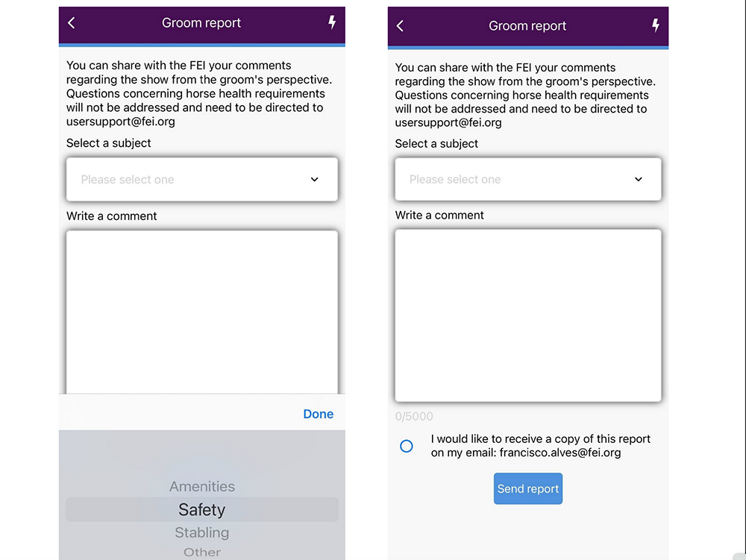Click right comment text area
Screen dimensions: 746x560
(x=528, y=315)
